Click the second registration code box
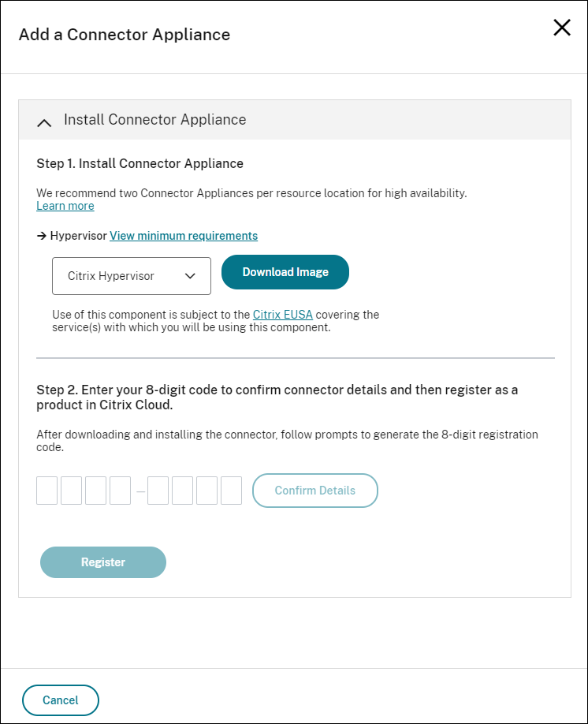This screenshot has height=724, width=588. pyautogui.click(x=71, y=490)
